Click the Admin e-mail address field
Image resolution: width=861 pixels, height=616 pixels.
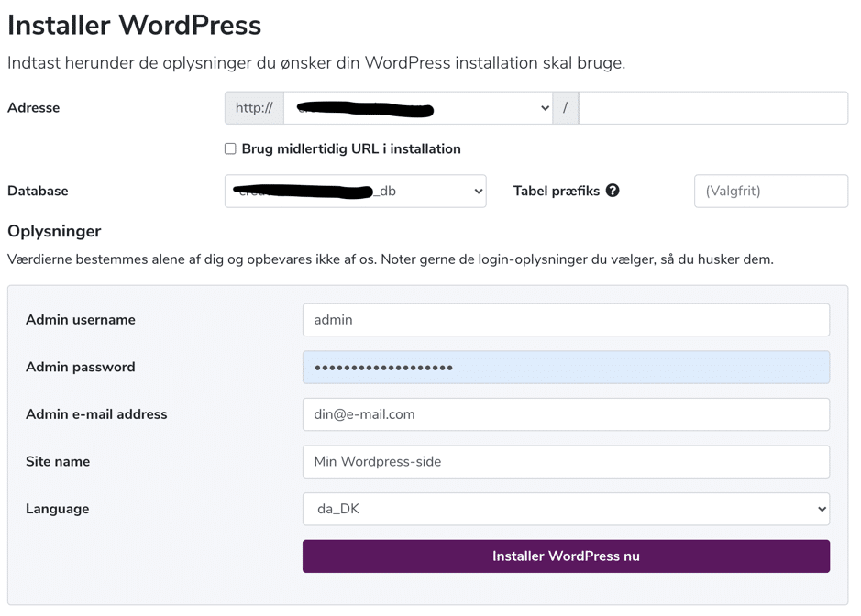[x=566, y=414]
